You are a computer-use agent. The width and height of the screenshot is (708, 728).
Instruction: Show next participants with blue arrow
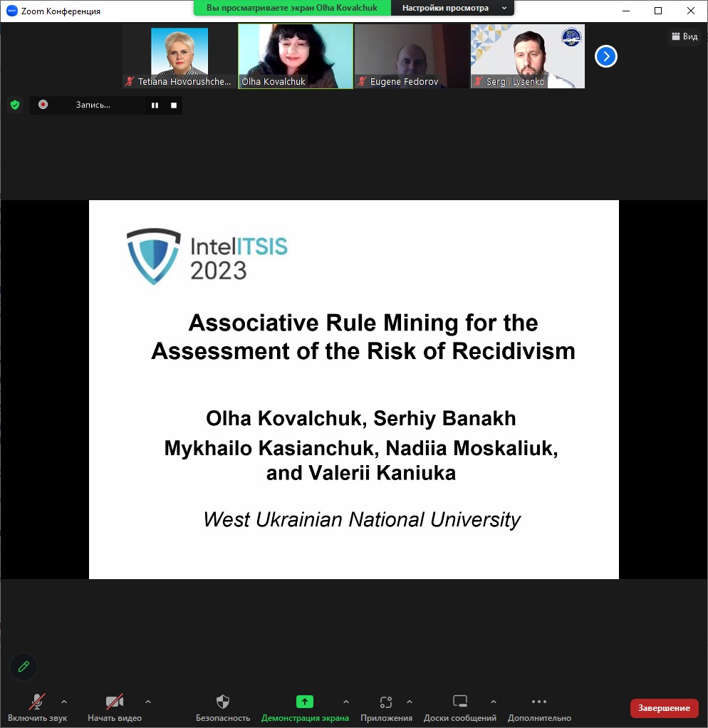605,56
